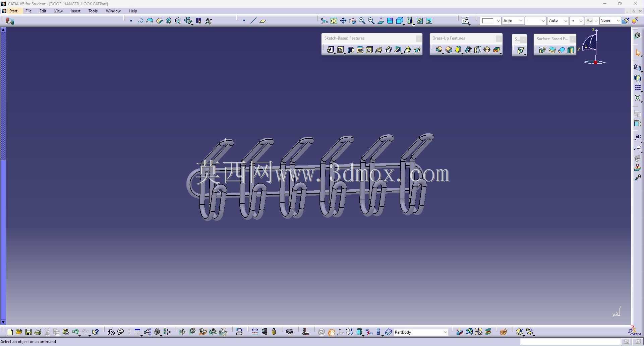Image resolution: width=644 pixels, height=346 pixels.
Task: Click the Undo icon
Action: pyautogui.click(x=75, y=332)
